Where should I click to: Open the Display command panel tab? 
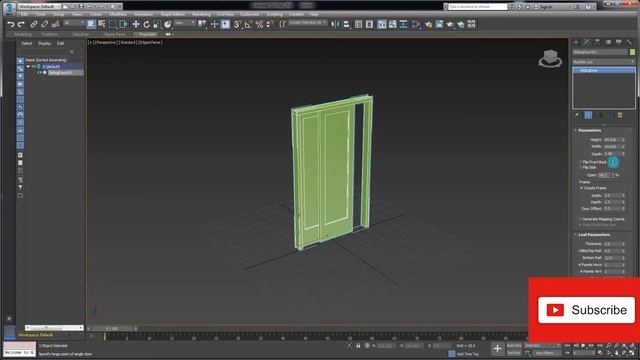(619, 42)
